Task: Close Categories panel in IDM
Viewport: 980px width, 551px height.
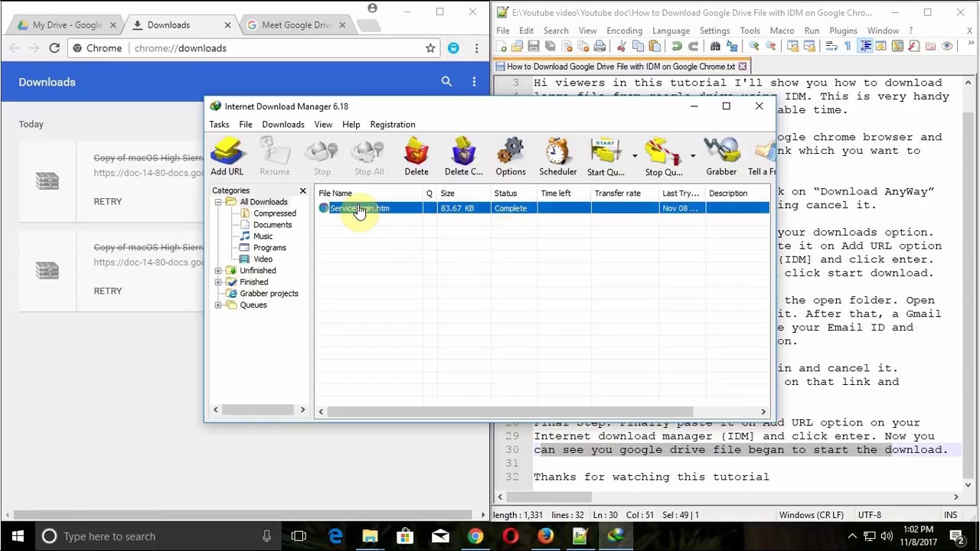Action: (302, 191)
